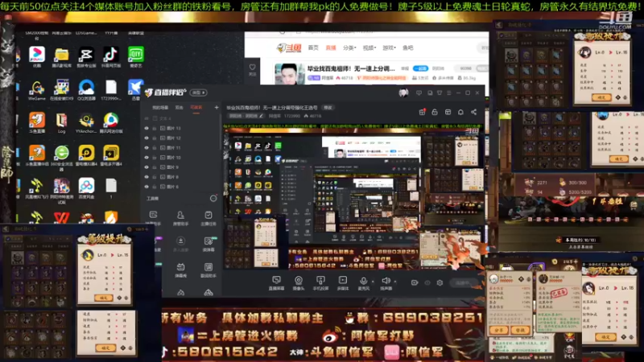Viewport: 644px width, 362px height.
Task: Expand the 视频 dropdown on Douyu webpage
Action: (369, 48)
